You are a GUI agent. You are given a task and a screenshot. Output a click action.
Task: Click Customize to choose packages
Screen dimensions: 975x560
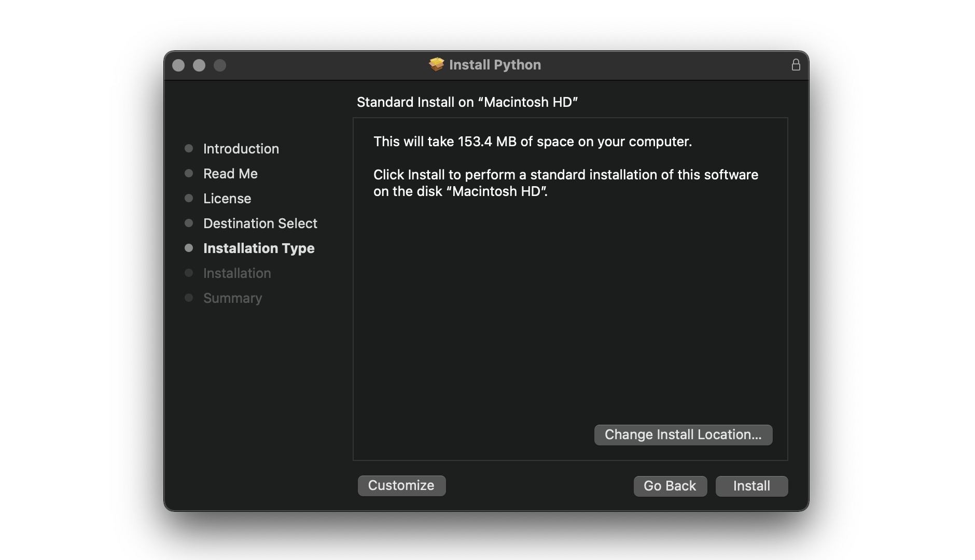click(x=401, y=485)
